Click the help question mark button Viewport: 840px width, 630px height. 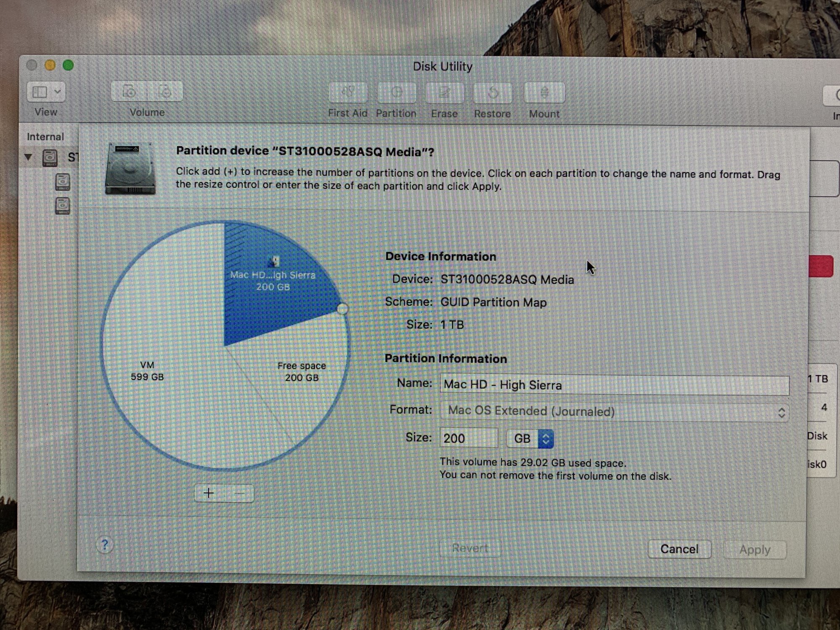click(x=105, y=545)
